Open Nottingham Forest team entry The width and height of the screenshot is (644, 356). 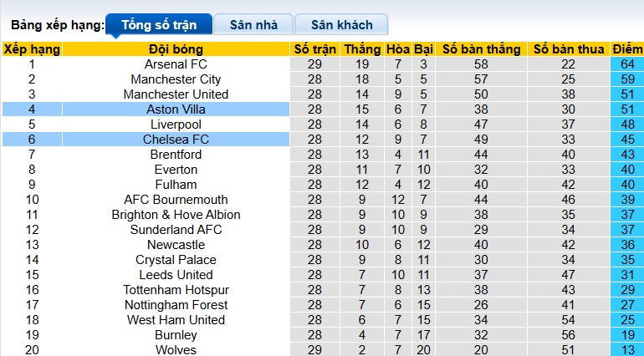point(176,305)
